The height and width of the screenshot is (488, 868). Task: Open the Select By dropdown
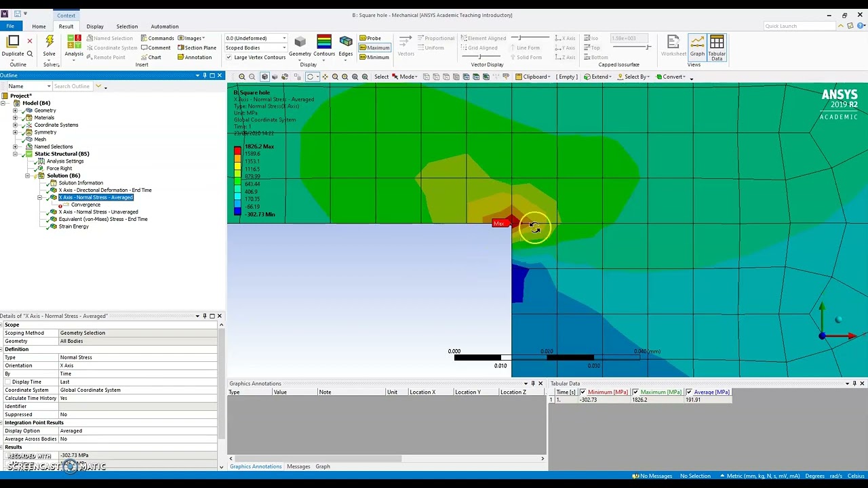click(x=635, y=77)
